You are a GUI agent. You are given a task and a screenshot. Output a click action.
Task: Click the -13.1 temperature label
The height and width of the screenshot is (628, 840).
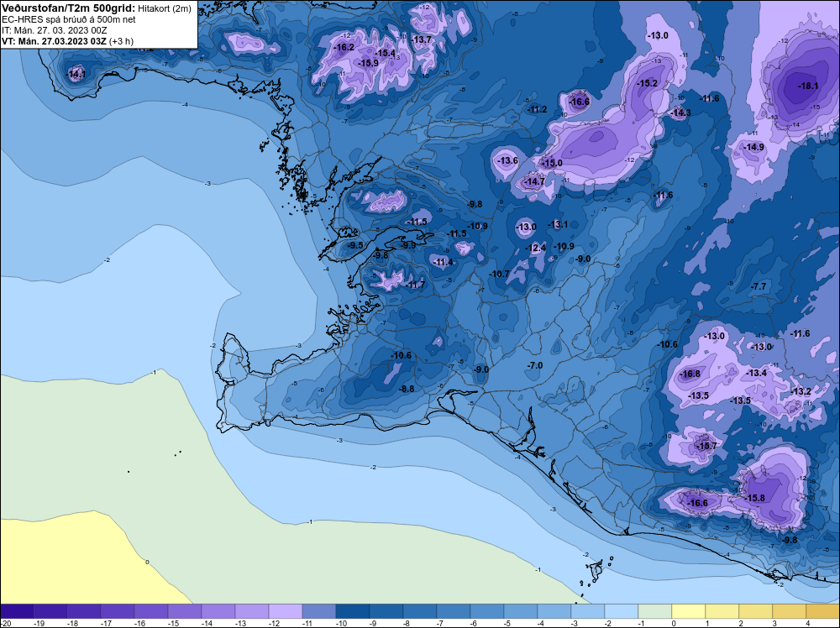(x=558, y=224)
